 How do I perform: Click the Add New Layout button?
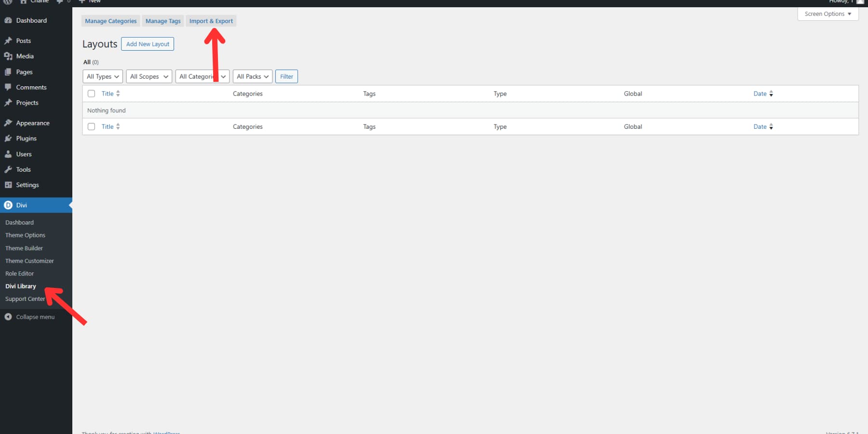[x=147, y=44]
